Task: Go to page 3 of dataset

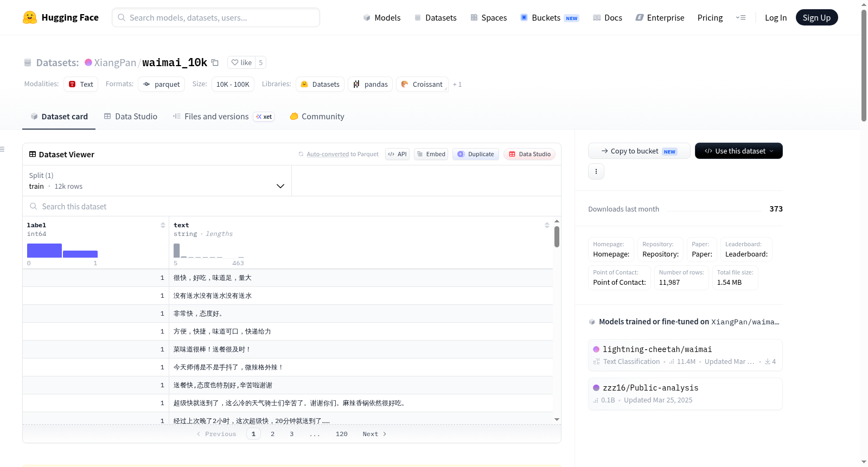Action: pos(291,434)
